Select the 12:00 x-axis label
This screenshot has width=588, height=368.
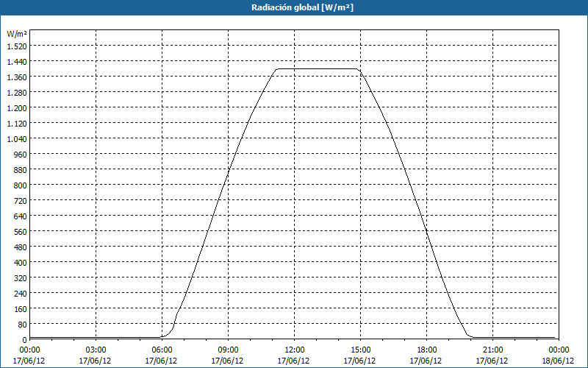pyautogui.click(x=294, y=350)
